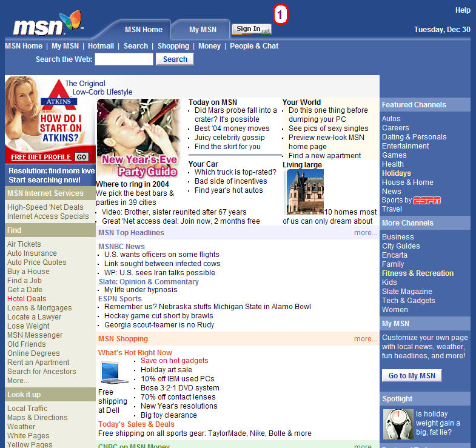Click the Living large castle photo
The height and width of the screenshot is (448, 476).
tap(305, 192)
